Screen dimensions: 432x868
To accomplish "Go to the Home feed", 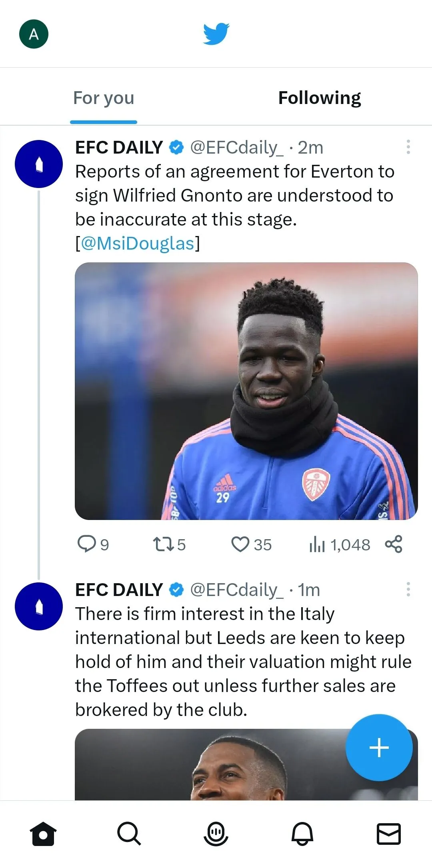I will pyautogui.click(x=43, y=834).
